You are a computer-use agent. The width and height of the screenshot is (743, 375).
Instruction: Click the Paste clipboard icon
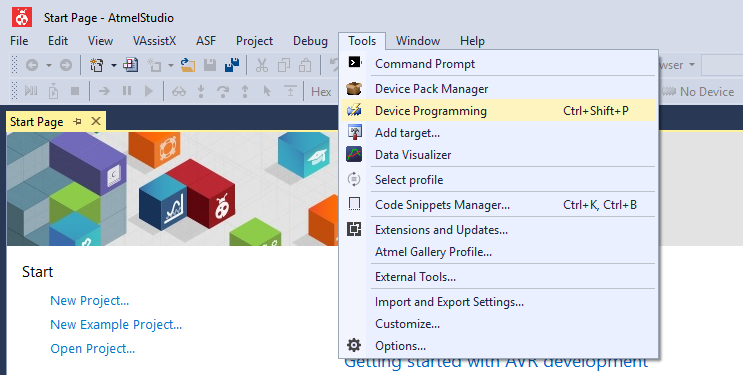pyautogui.click(x=306, y=65)
